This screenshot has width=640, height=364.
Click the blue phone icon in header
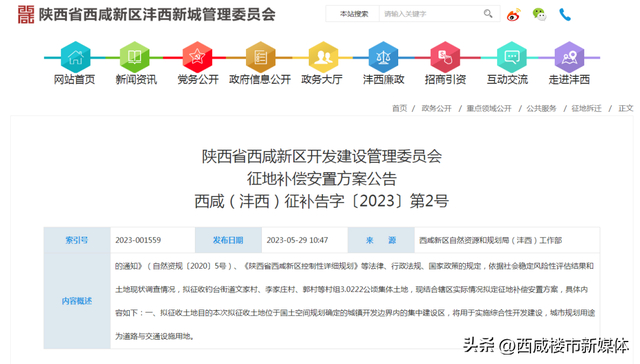pyautogui.click(x=565, y=15)
